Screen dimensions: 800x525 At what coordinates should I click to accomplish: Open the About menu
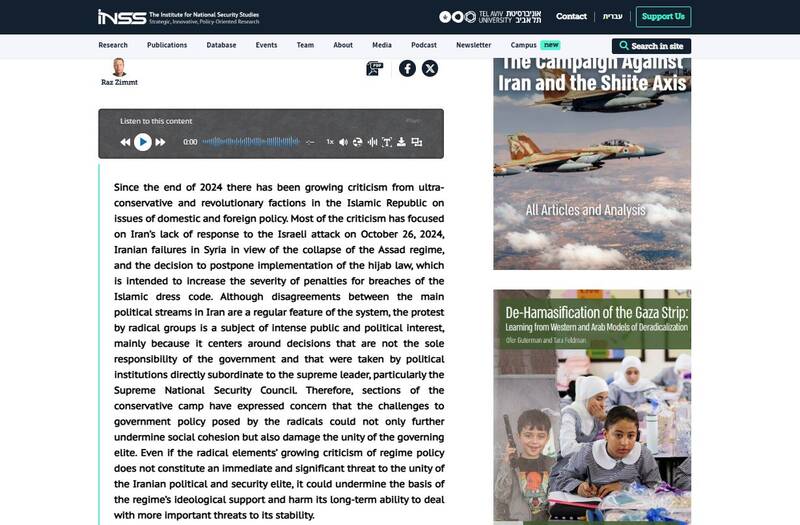pos(343,45)
